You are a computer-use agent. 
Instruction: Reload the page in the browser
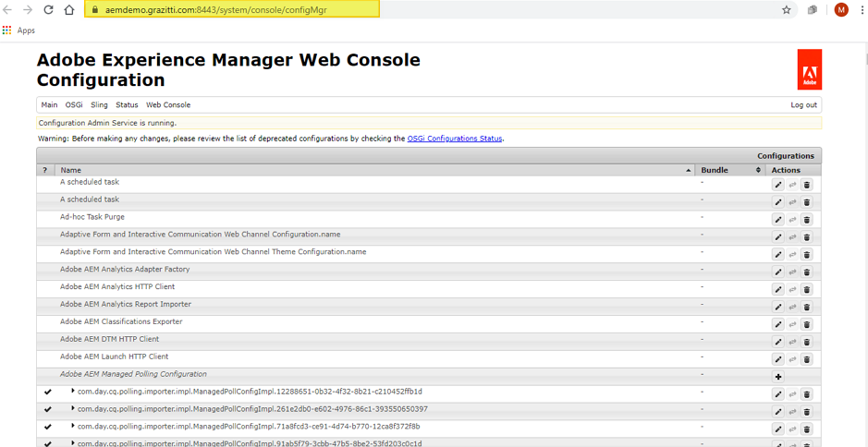[48, 10]
